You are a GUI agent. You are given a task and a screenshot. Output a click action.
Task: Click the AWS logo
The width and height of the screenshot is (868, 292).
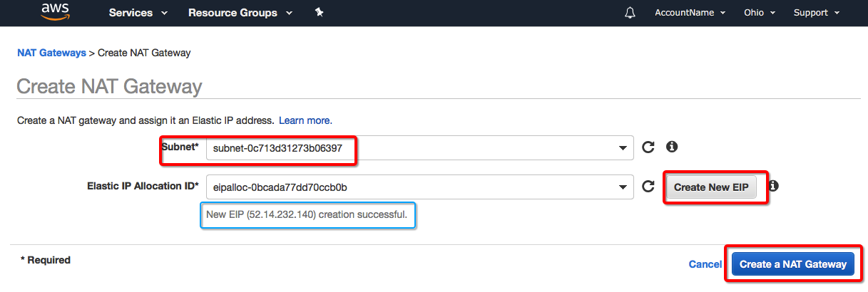tap(55, 11)
